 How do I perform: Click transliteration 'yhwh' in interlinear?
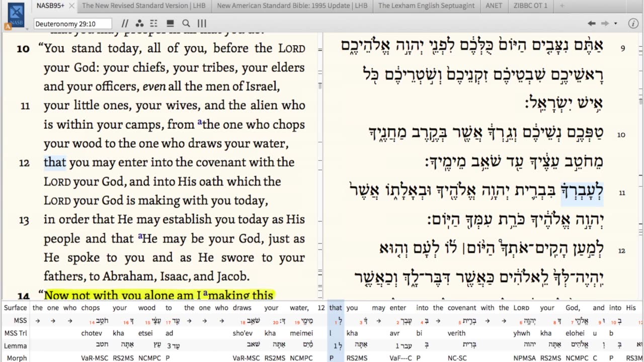tap(521, 333)
